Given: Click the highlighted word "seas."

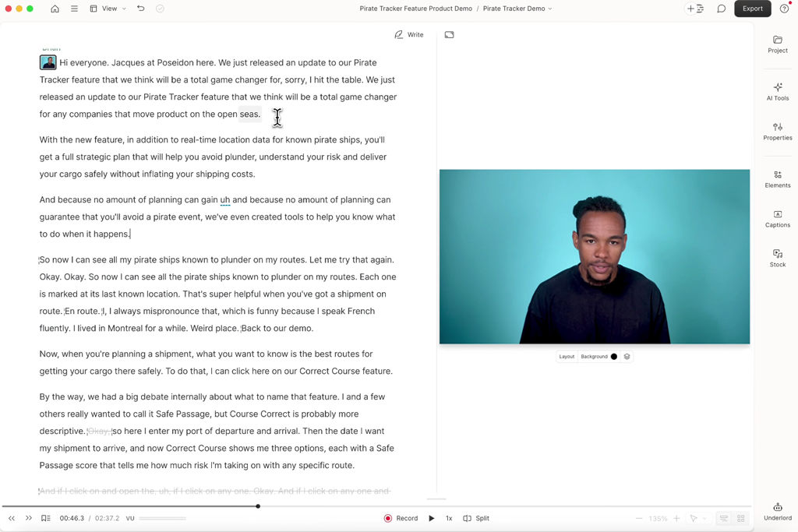Looking at the screenshot, I should click(250, 114).
